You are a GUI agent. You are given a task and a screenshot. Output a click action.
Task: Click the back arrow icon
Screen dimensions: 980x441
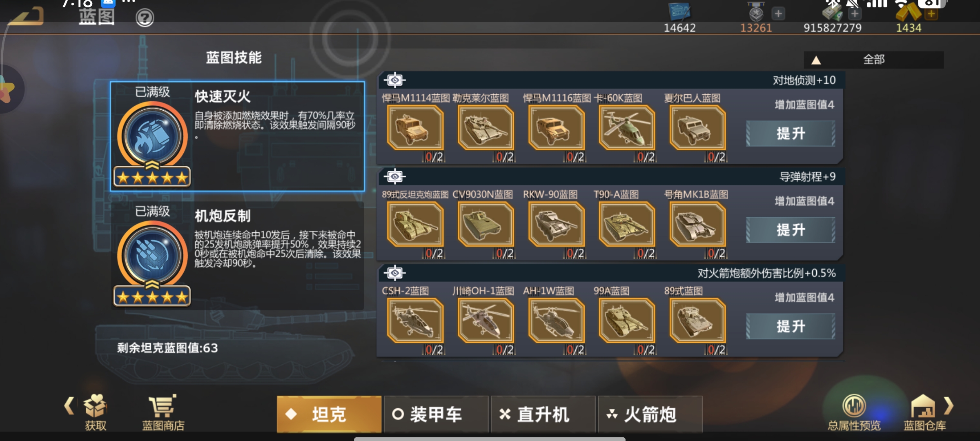click(x=26, y=16)
